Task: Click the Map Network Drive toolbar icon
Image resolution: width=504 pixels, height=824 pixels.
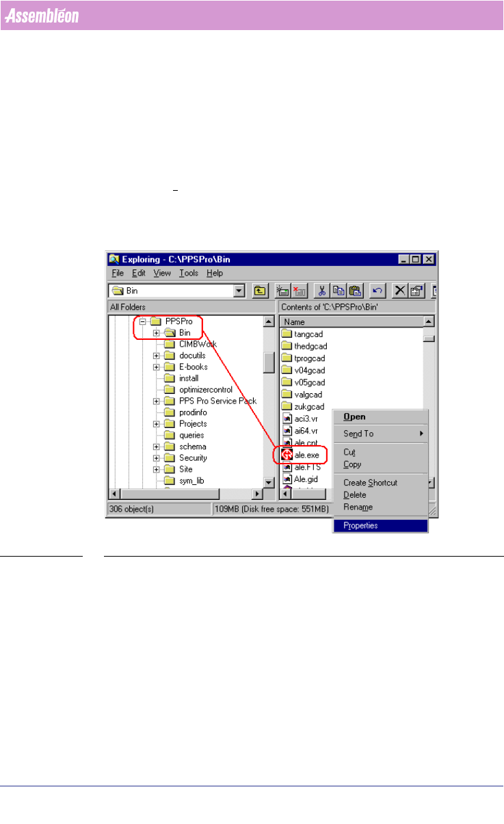Action: tap(282, 291)
